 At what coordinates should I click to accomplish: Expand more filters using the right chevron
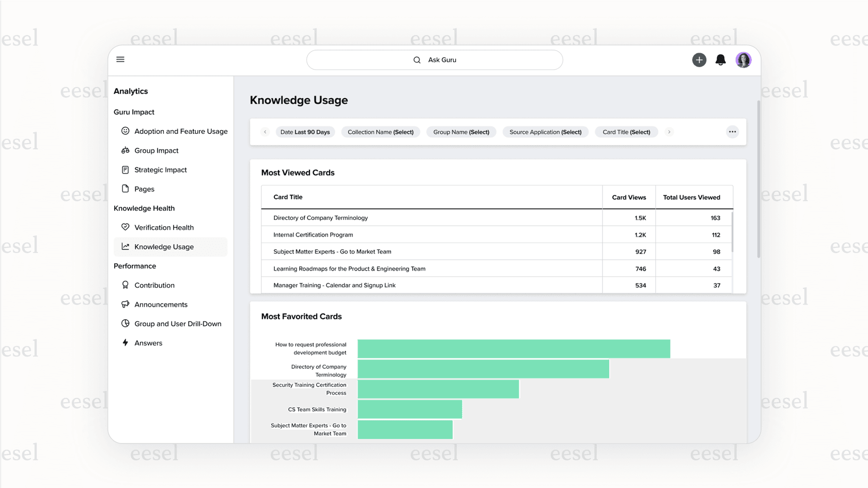pyautogui.click(x=669, y=132)
